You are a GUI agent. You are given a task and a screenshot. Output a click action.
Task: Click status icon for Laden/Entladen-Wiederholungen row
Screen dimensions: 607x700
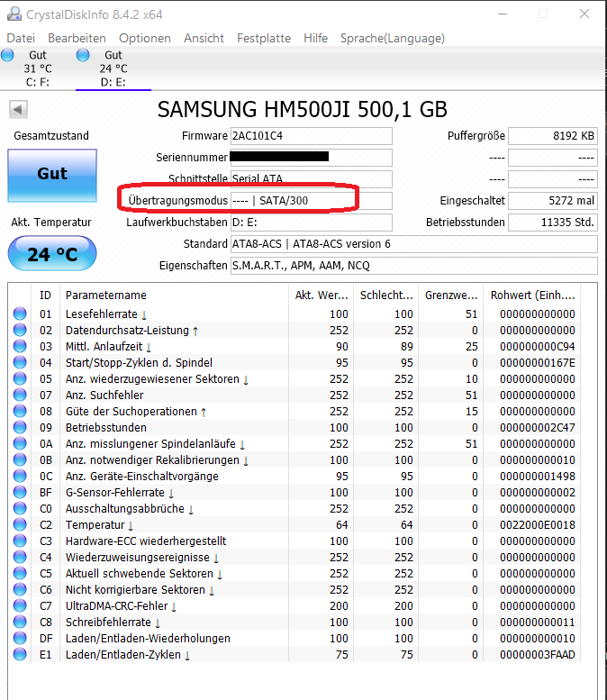pos(20,638)
